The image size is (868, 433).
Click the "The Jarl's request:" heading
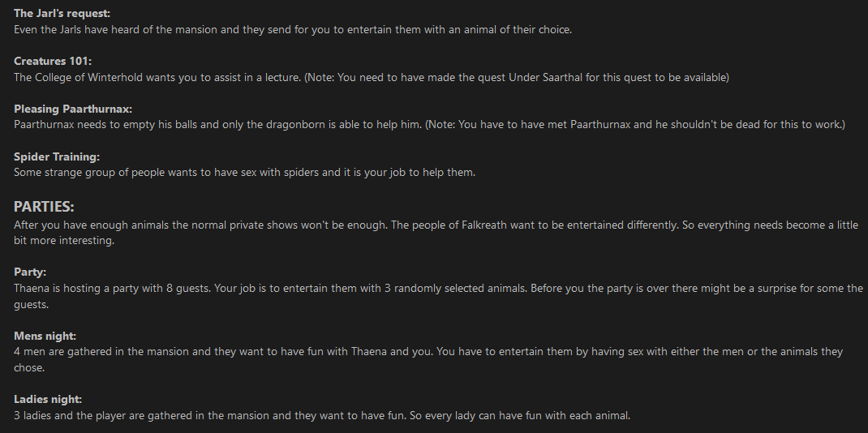[x=62, y=13]
